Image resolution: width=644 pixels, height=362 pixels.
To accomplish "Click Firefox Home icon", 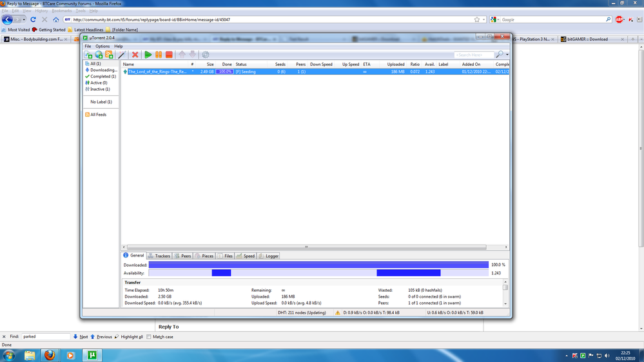I will [56, 19].
